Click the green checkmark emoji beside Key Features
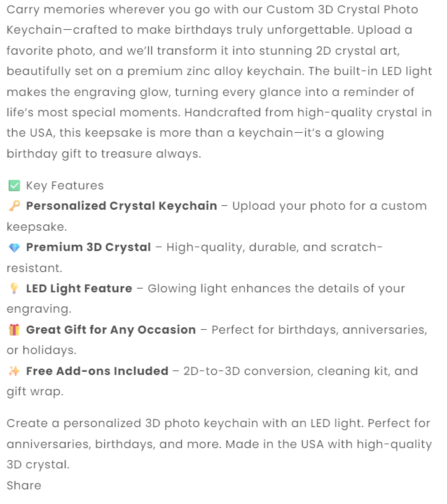447x504 pixels. 14,186
